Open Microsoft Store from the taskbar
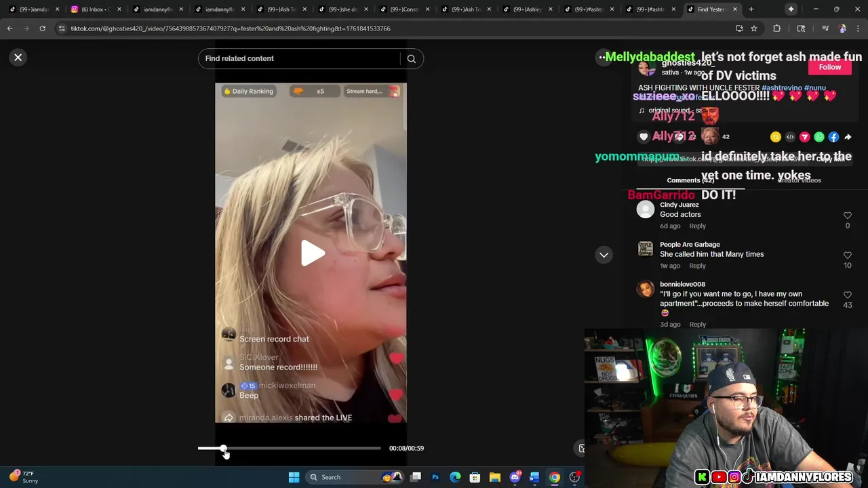The height and width of the screenshot is (488, 868). click(475, 477)
